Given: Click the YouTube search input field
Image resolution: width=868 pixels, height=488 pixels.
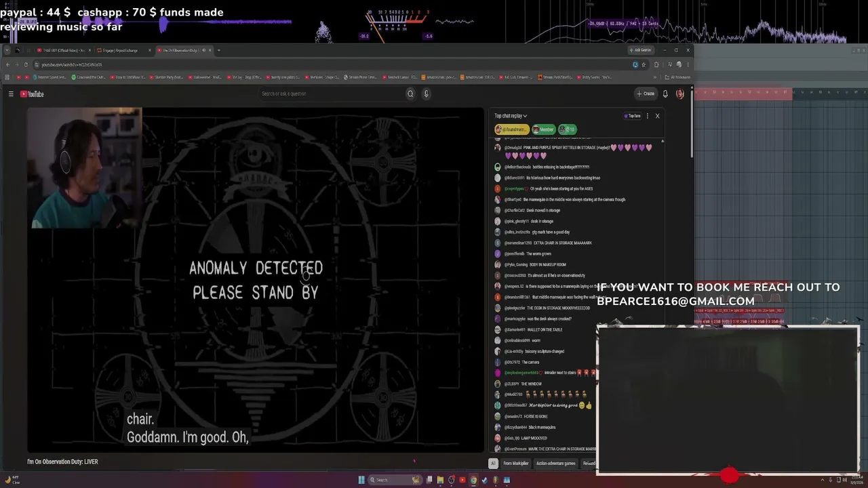Looking at the screenshot, I should 330,94.
